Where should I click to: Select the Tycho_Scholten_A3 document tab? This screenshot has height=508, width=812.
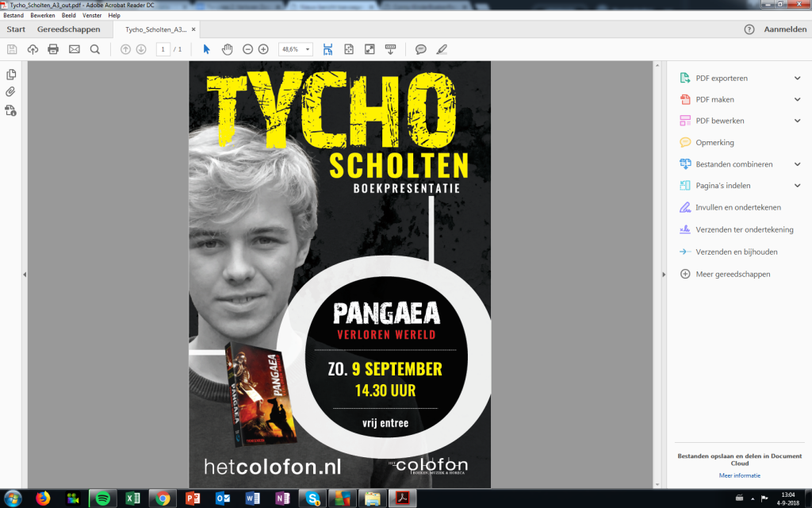(156, 29)
